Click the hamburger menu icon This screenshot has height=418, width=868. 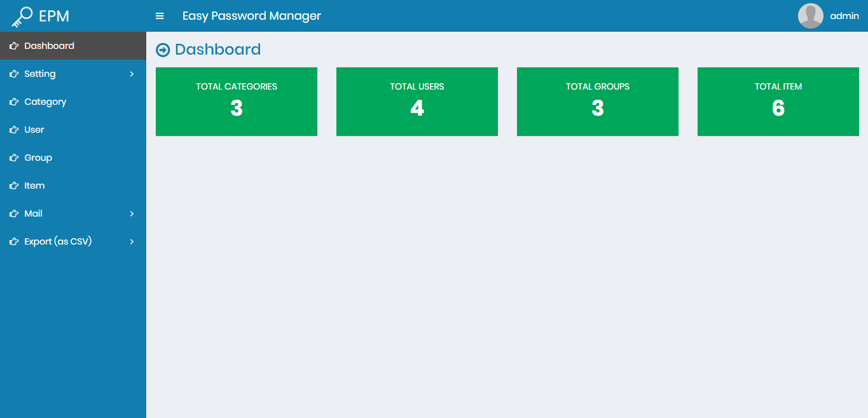(x=160, y=15)
